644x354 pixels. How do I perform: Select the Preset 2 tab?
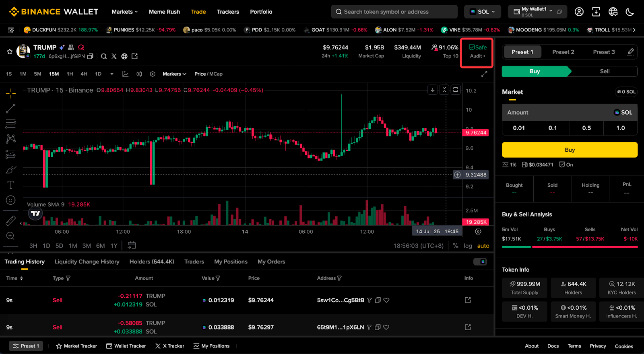click(563, 52)
